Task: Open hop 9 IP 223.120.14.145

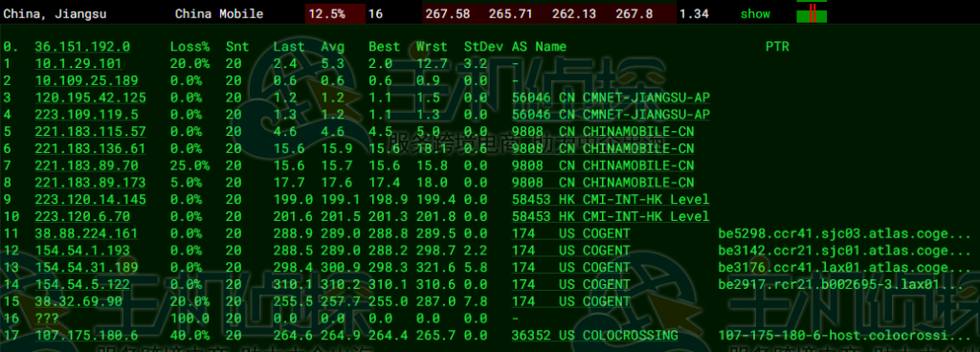Action: click(91, 200)
